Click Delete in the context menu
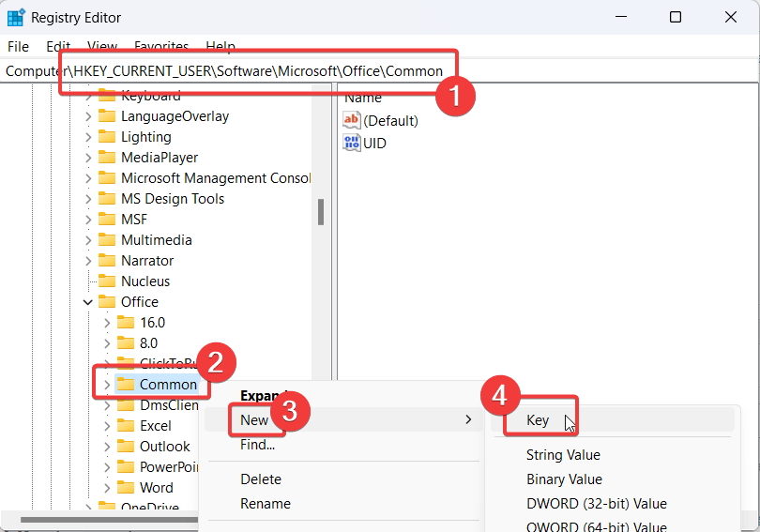Screen dimensions: 760x532 tap(260, 479)
